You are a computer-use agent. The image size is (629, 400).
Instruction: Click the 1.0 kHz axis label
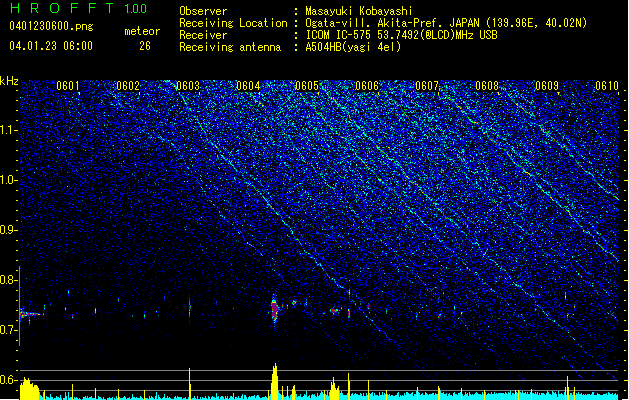click(x=9, y=180)
